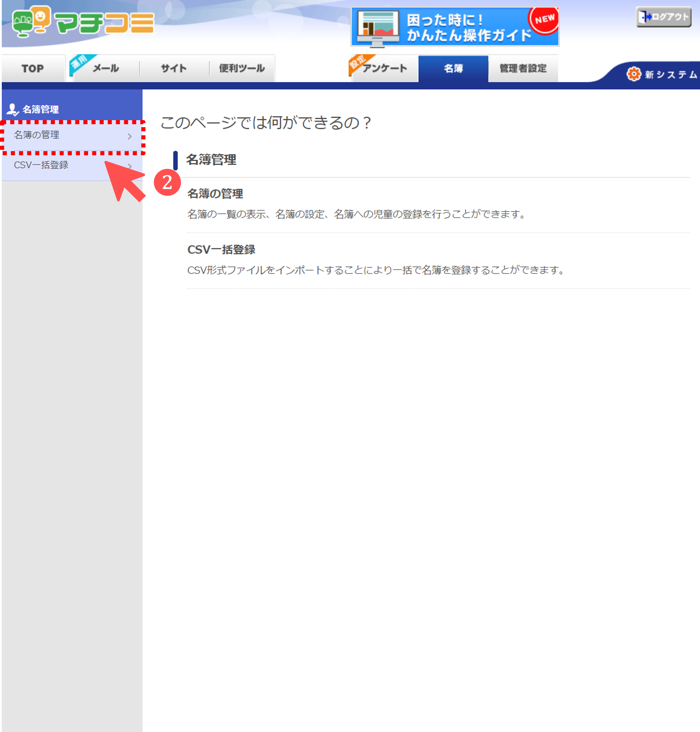
Task: Click the 名簿の管理 heading in main content
Action: 215,194
